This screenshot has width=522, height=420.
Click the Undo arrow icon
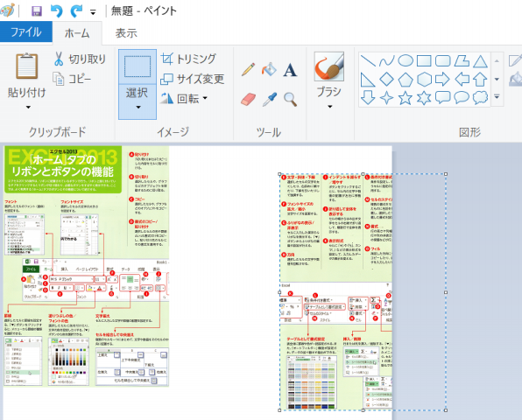[x=56, y=11]
